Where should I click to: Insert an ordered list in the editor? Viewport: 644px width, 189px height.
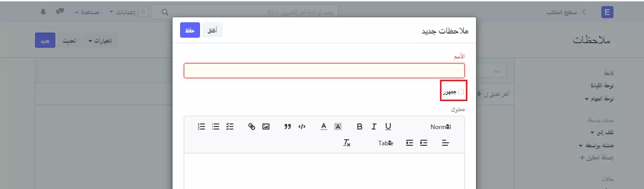click(201, 127)
